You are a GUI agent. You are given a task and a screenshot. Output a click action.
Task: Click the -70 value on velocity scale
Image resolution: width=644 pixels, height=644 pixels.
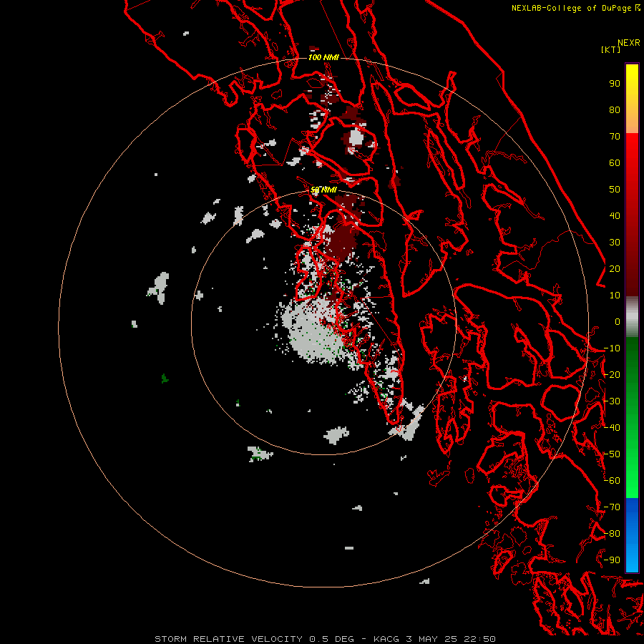pos(612,507)
